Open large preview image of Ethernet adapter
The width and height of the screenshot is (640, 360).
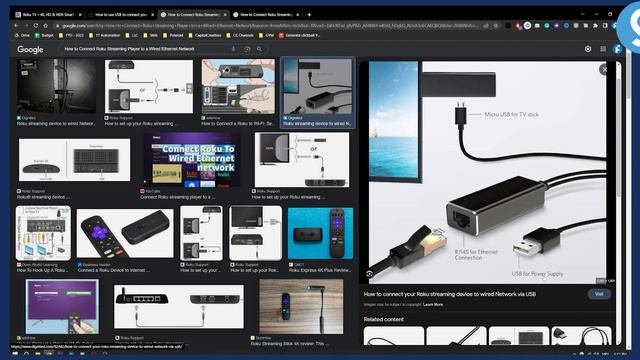[x=487, y=172]
